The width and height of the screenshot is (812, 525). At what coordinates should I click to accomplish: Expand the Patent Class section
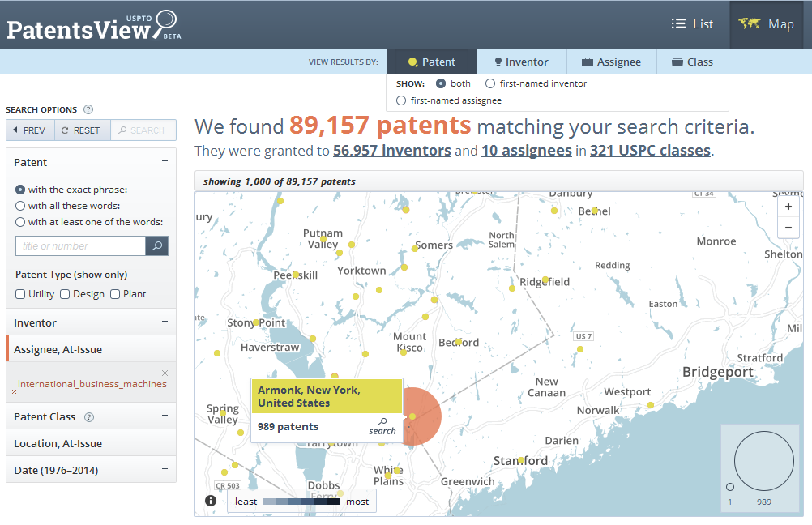click(x=165, y=416)
